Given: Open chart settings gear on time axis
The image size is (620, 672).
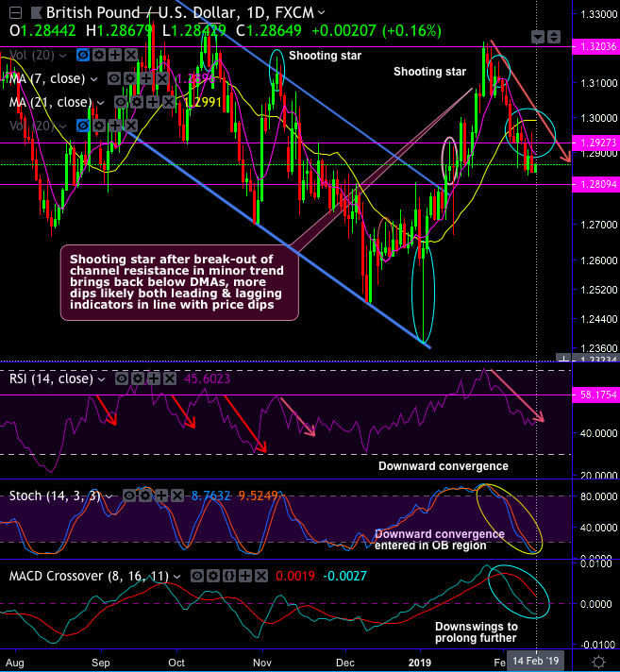Looking at the screenshot, I should [x=598, y=662].
